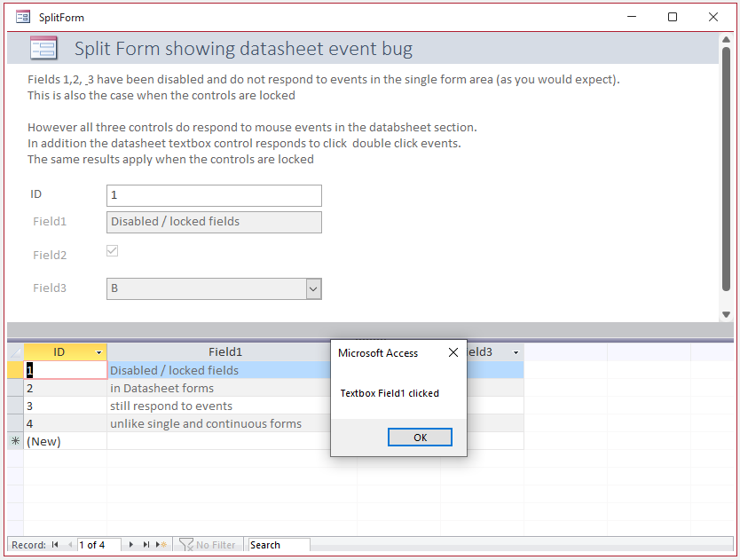Image resolution: width=740 pixels, height=560 pixels.
Task: Jump to last record in navigation bar
Action: [x=146, y=544]
